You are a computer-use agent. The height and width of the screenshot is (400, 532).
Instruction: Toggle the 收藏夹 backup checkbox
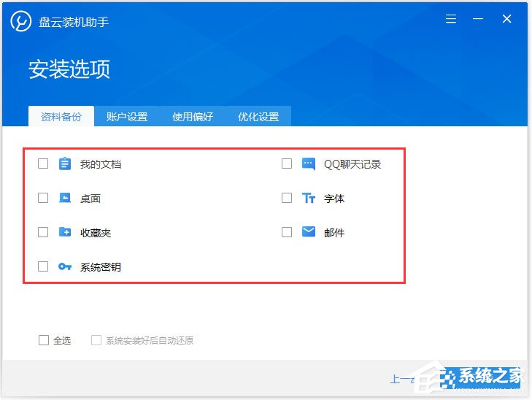click(43, 232)
